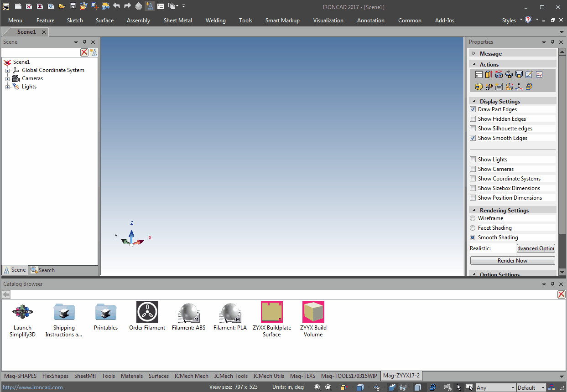Click the ZYXX Buildplate Surface icon

[x=271, y=312]
